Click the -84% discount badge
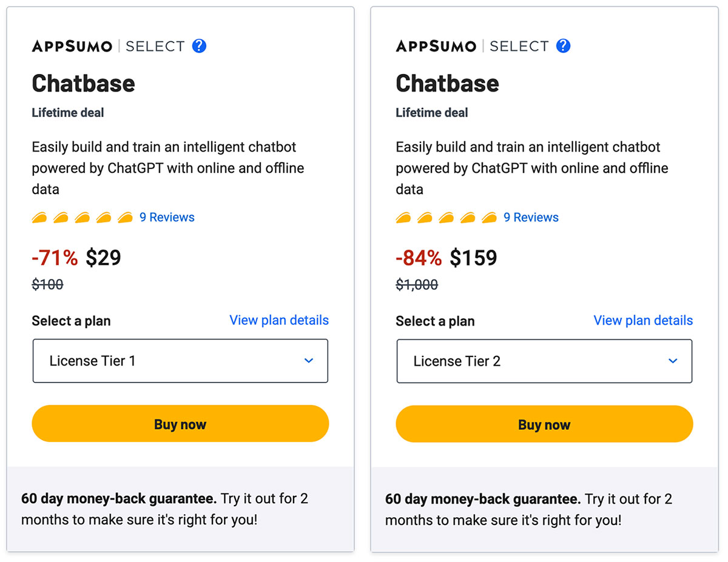 pos(418,257)
